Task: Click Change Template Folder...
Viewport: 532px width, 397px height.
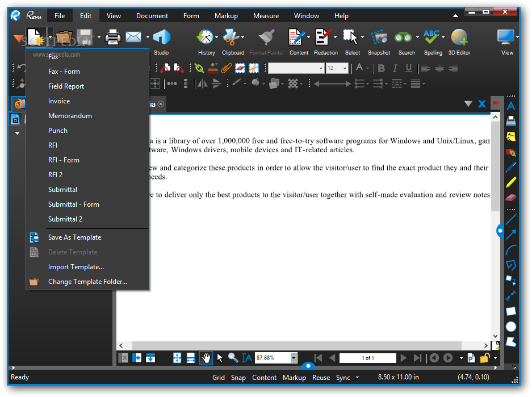Action: 87,282
